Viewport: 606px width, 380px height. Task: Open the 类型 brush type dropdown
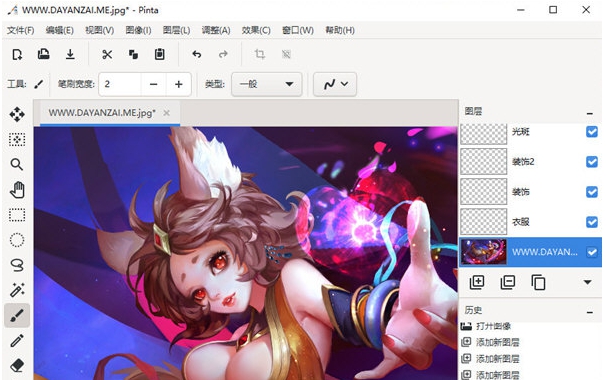[x=266, y=84]
